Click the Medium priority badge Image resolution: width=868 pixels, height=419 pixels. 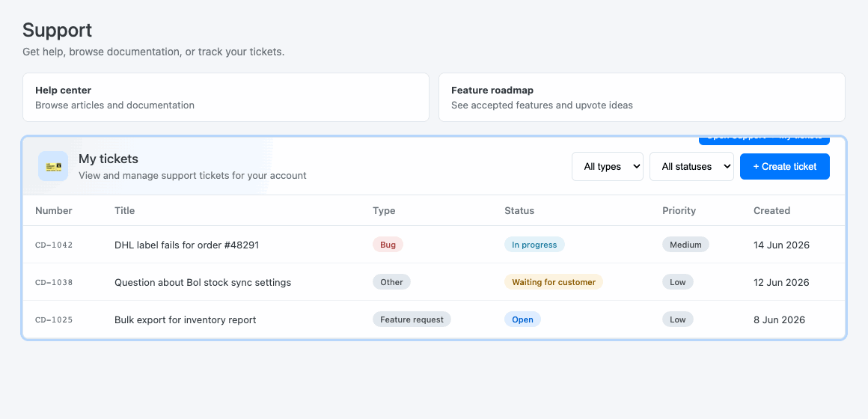tap(685, 245)
